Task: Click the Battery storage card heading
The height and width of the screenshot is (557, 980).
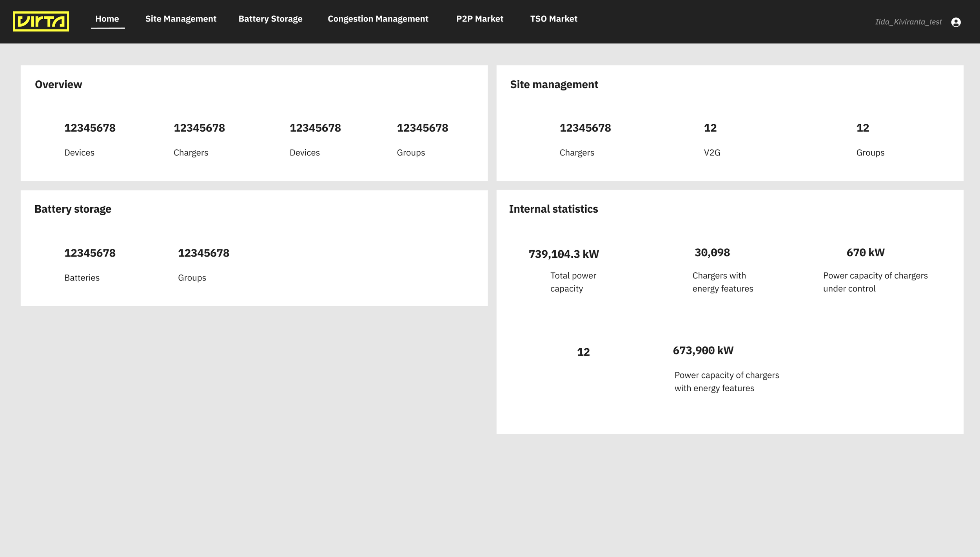Action: [x=73, y=209]
